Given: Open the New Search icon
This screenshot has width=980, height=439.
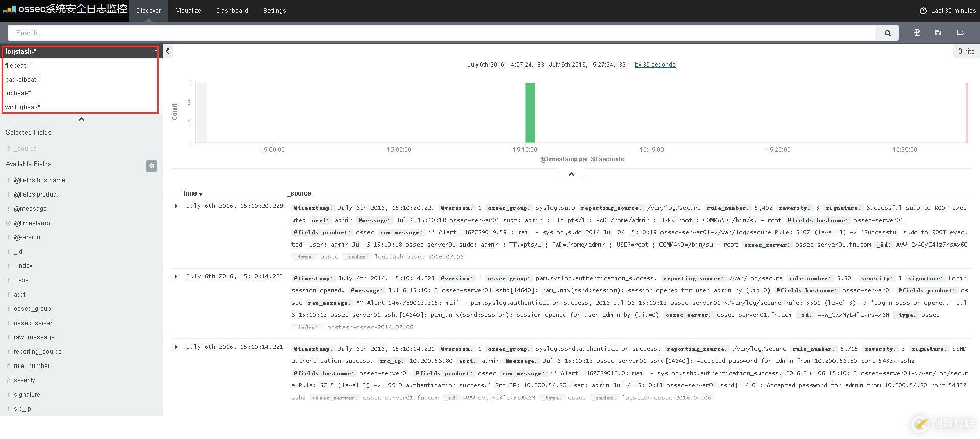Looking at the screenshot, I should coord(917,33).
